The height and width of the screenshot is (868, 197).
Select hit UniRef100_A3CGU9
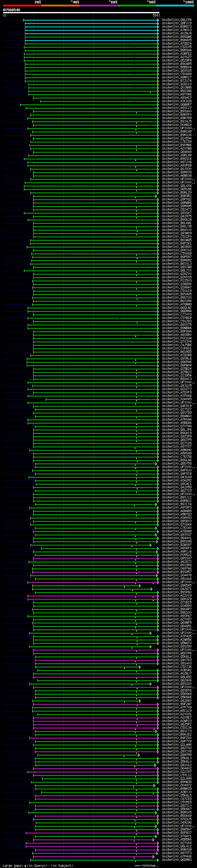176,101
